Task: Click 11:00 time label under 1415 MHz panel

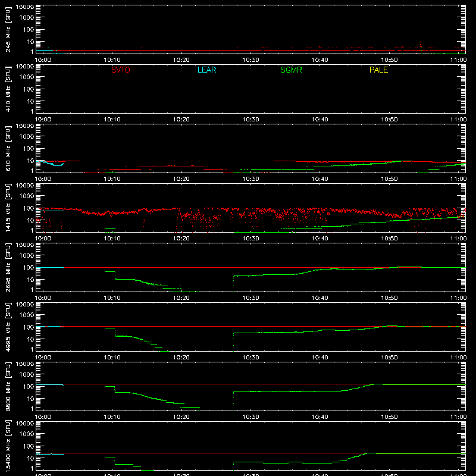Action: [458, 239]
